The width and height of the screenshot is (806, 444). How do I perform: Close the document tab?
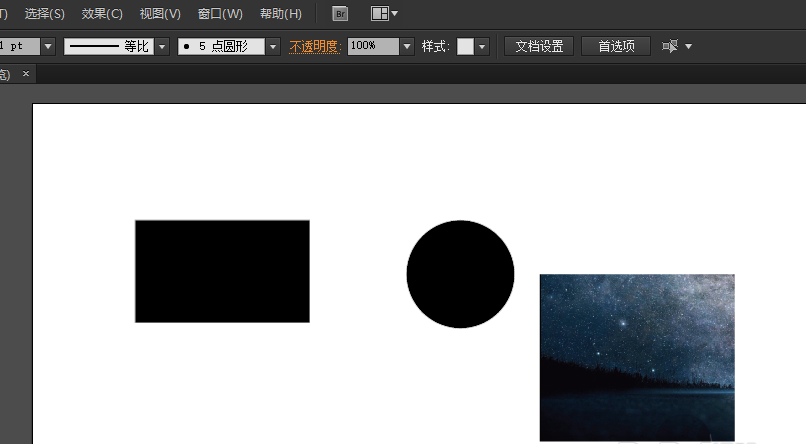tap(26, 74)
